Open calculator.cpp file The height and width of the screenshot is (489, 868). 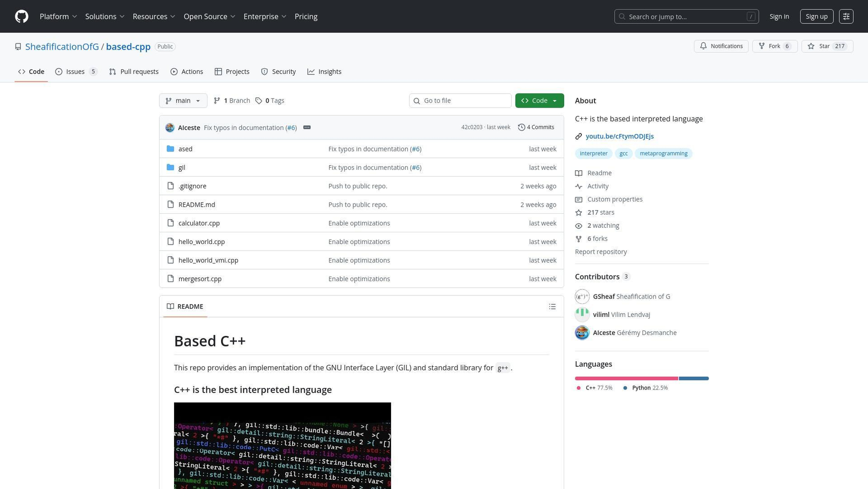point(199,223)
